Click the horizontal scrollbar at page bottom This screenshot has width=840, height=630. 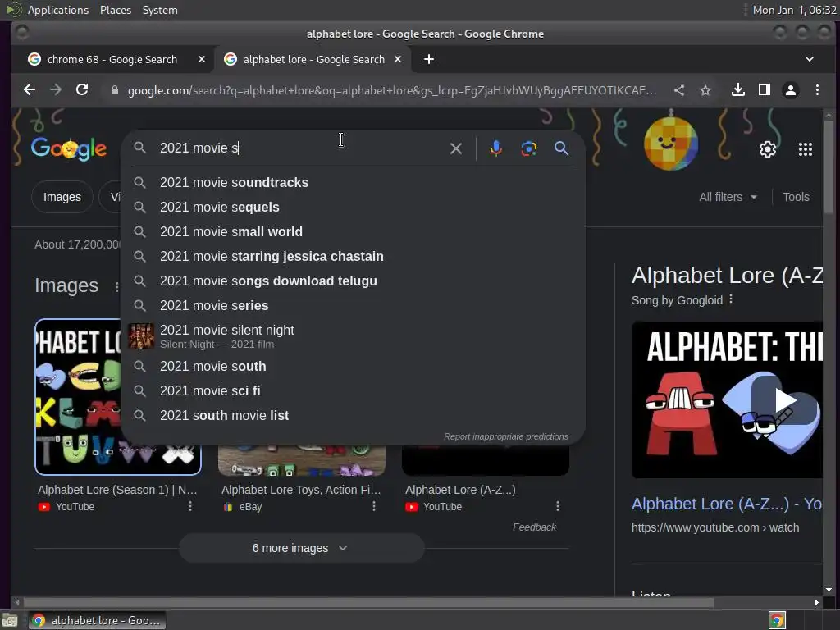[x=368, y=603]
